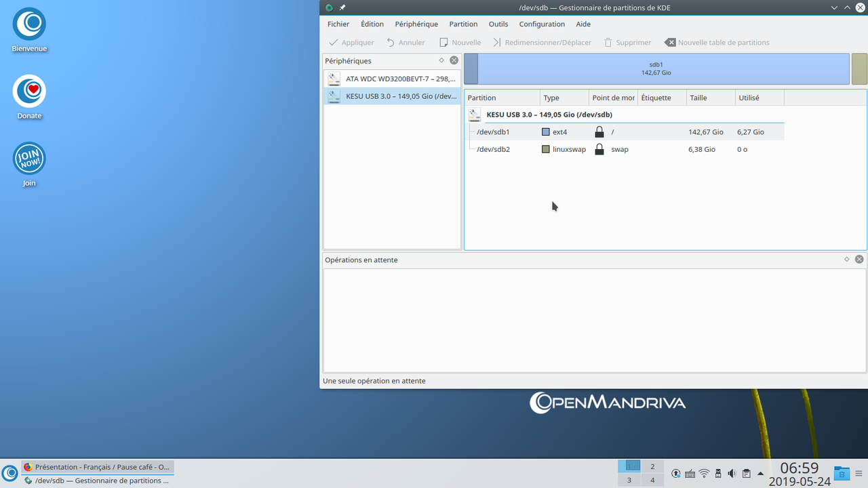Close the Périphériques panel
This screenshot has width=868, height=488.
454,60
